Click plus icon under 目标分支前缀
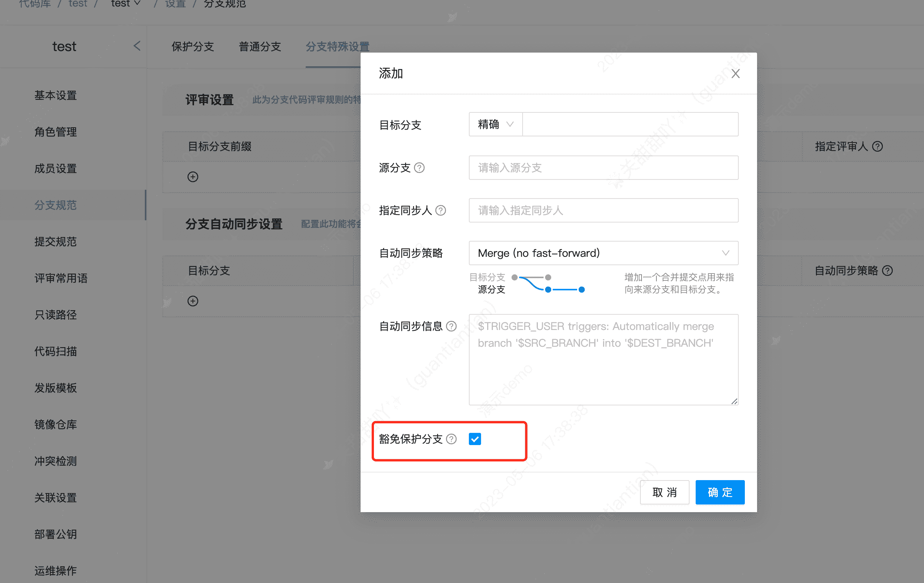The image size is (924, 583). pos(192,177)
